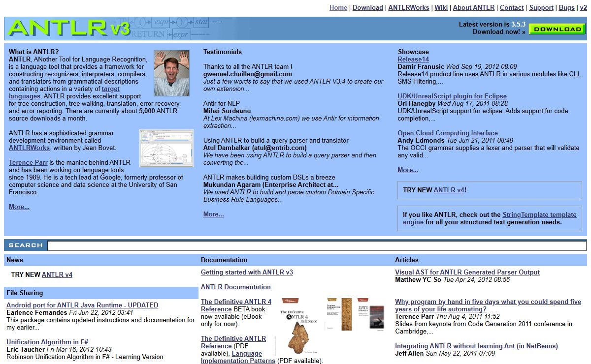Click ANTLR v4 link in the Showcase box
The height and width of the screenshot is (364, 591).
coord(449,190)
